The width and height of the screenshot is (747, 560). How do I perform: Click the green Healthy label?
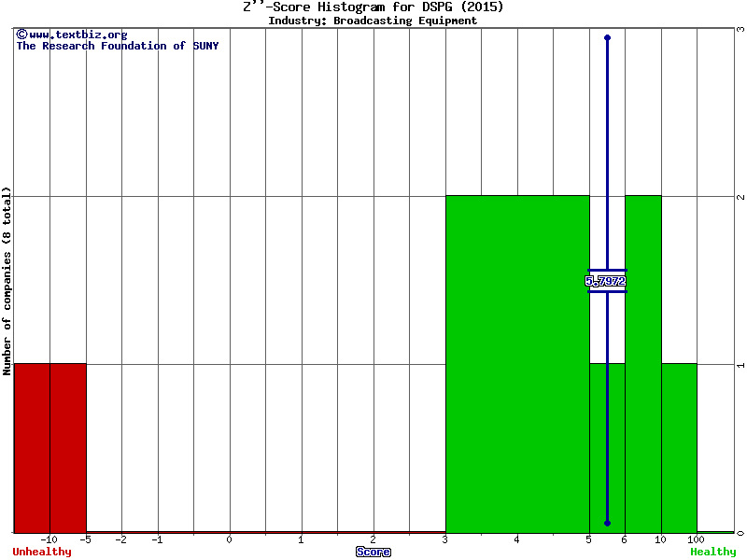point(712,552)
